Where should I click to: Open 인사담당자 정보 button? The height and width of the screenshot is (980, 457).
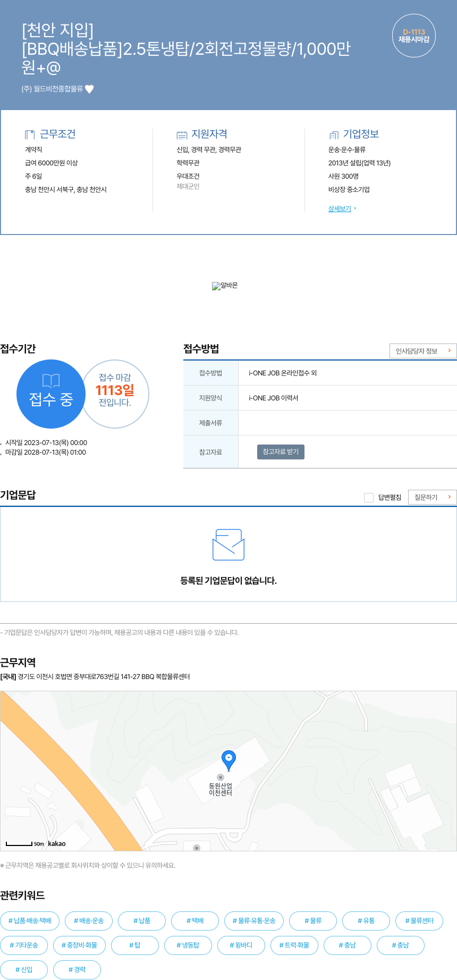coord(423,351)
